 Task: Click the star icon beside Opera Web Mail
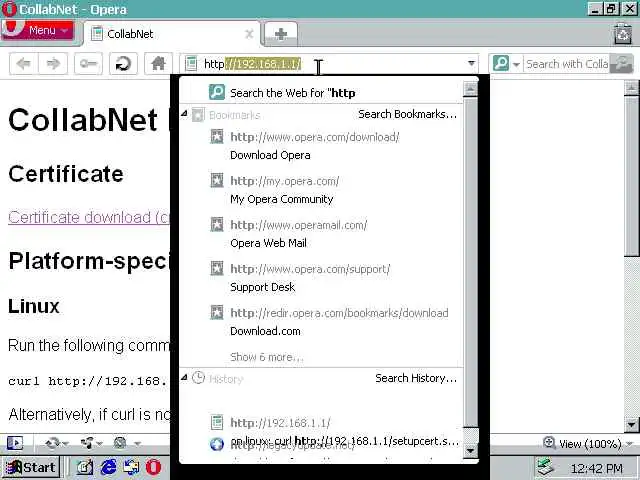(x=217, y=224)
